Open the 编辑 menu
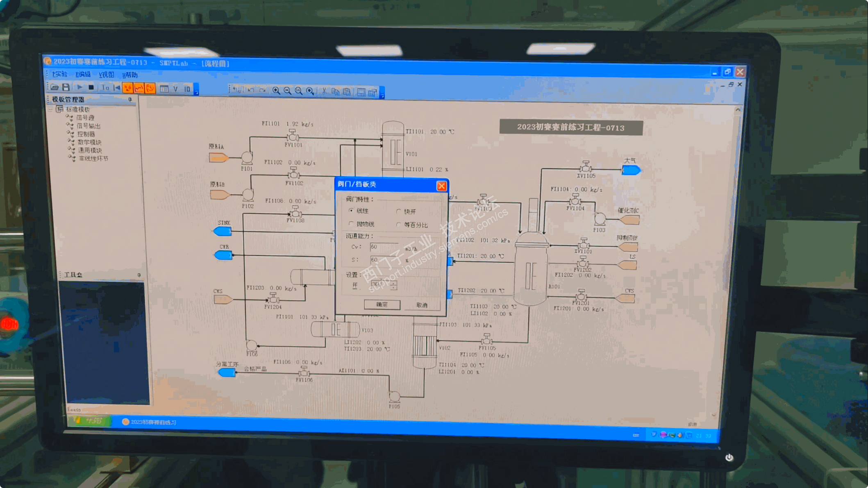Viewport: 868px width, 488px height. coord(83,74)
